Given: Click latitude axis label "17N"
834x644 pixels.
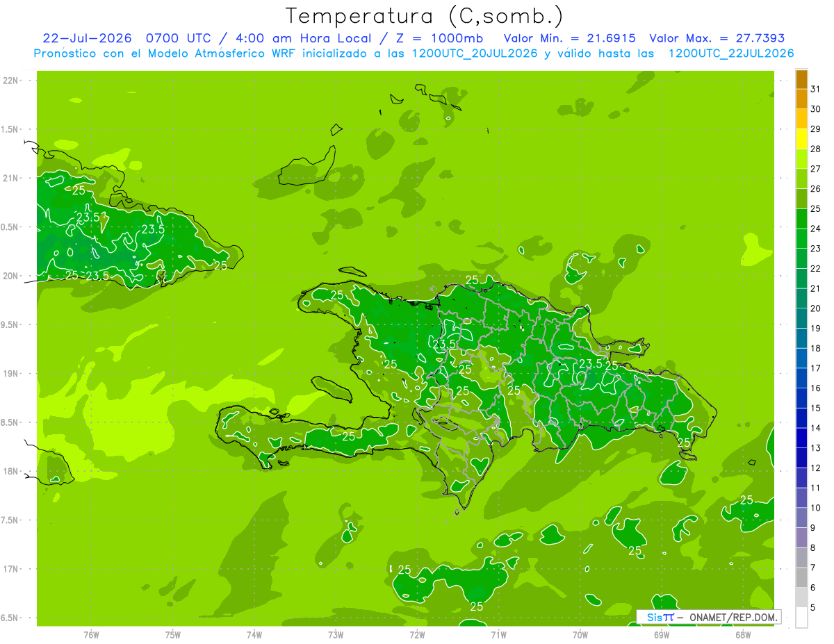Looking at the screenshot, I should click(11, 569).
